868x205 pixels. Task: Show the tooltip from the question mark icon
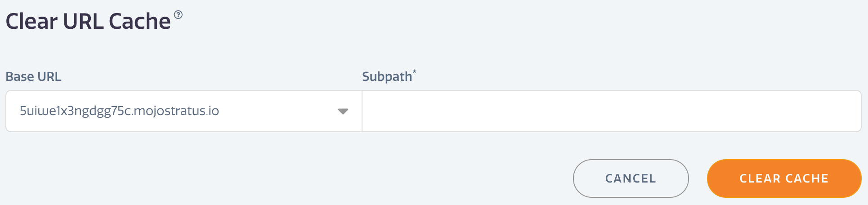pos(178,15)
